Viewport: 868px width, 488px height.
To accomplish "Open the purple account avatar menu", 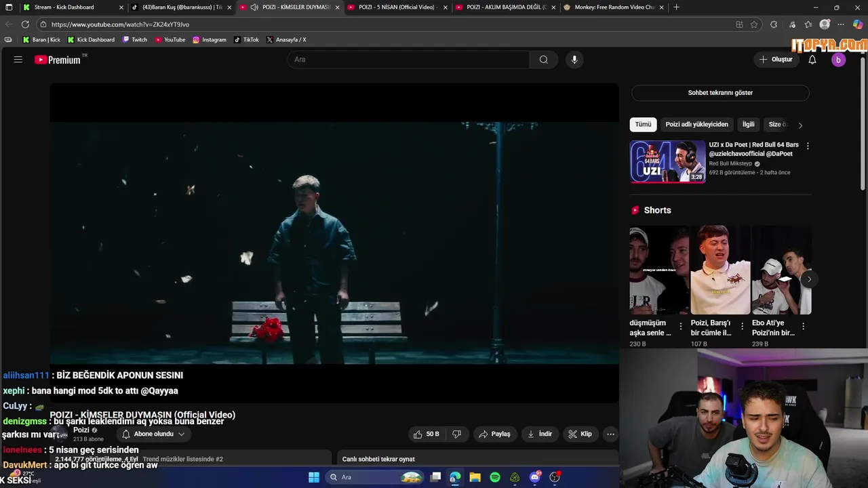I will [838, 60].
